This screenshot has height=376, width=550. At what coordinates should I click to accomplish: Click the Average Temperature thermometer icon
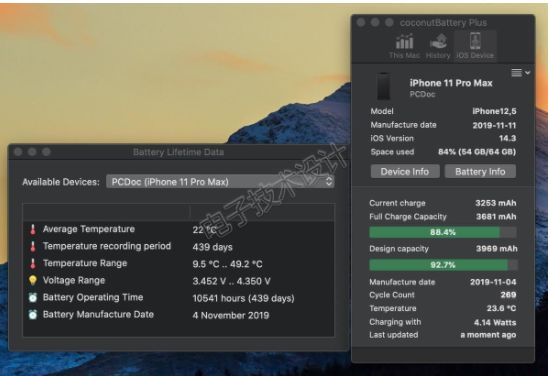tap(33, 229)
